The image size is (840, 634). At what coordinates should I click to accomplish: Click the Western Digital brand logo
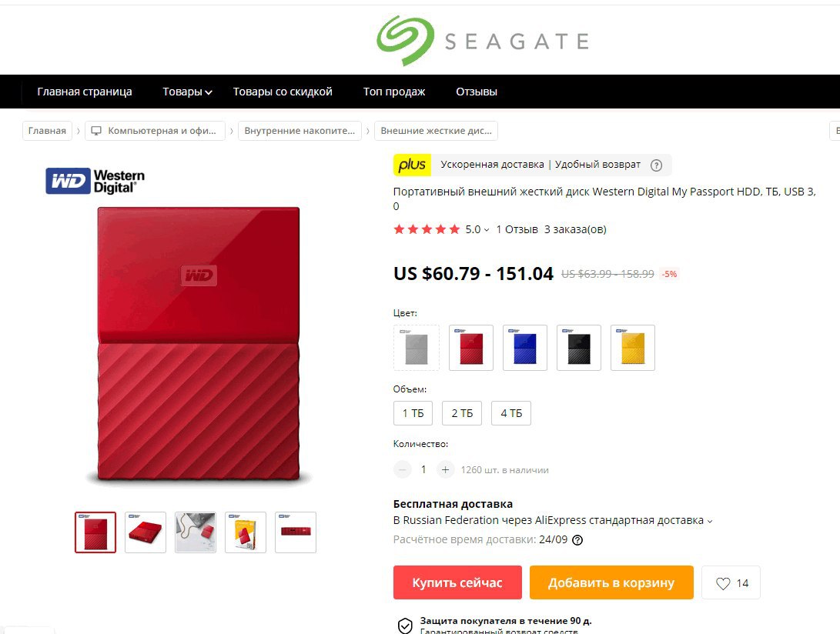(x=95, y=181)
